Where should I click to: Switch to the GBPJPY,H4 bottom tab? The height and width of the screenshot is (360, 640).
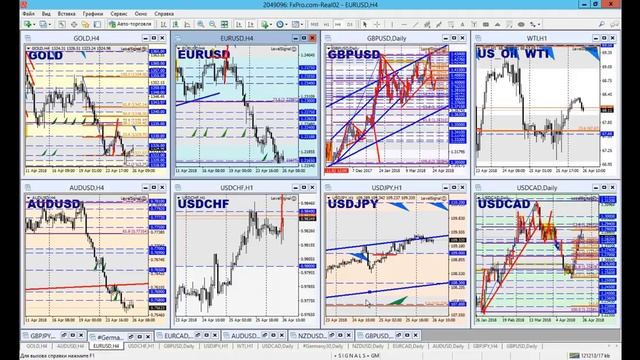pyautogui.click(x=485, y=346)
